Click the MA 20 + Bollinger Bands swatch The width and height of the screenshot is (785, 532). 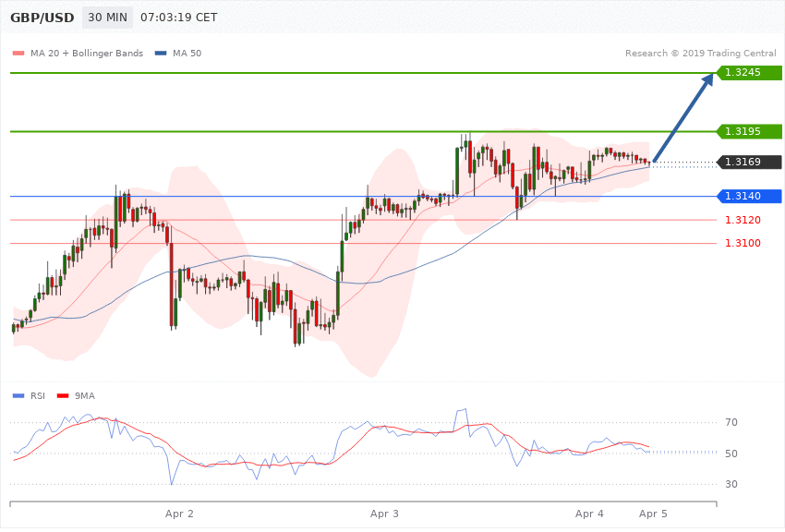[18, 53]
